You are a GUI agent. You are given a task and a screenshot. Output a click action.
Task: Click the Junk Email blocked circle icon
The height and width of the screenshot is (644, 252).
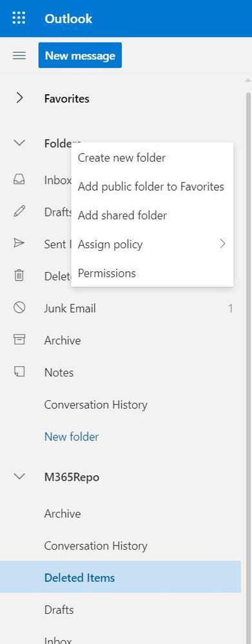click(19, 307)
